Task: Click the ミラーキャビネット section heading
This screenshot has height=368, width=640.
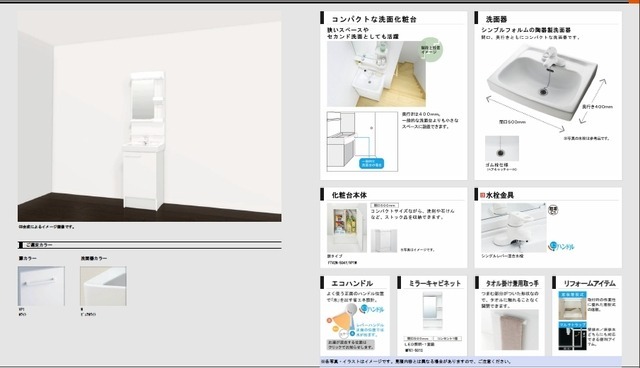Action: 435,283
